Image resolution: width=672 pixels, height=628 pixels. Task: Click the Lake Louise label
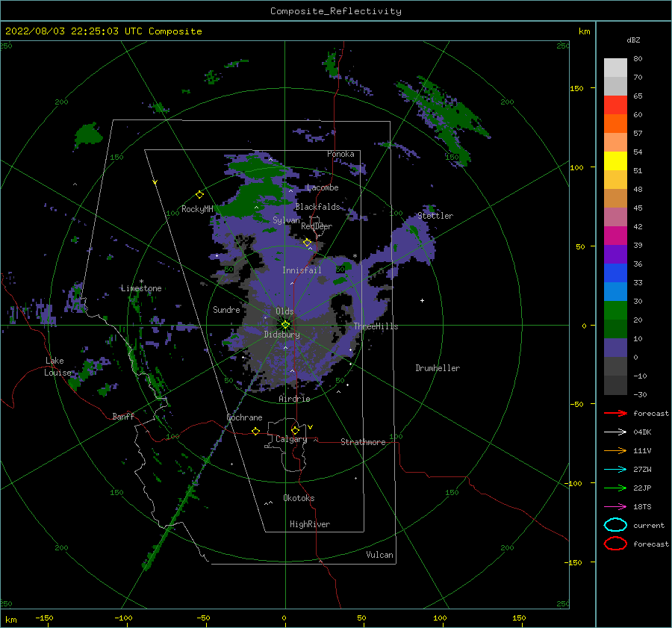[57, 367]
